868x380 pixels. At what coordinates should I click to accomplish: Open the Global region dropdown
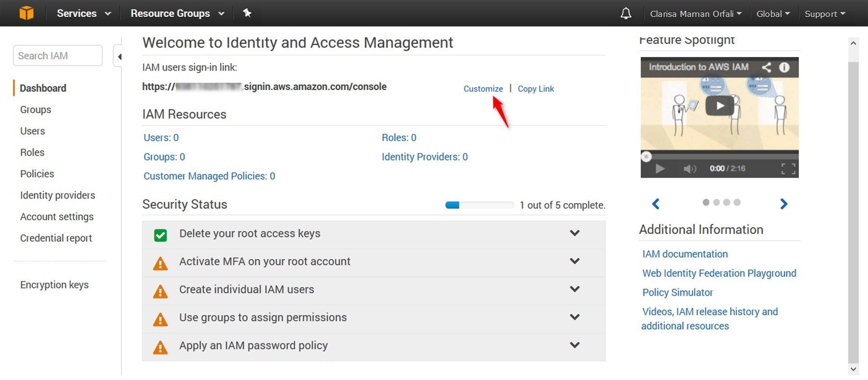(773, 14)
